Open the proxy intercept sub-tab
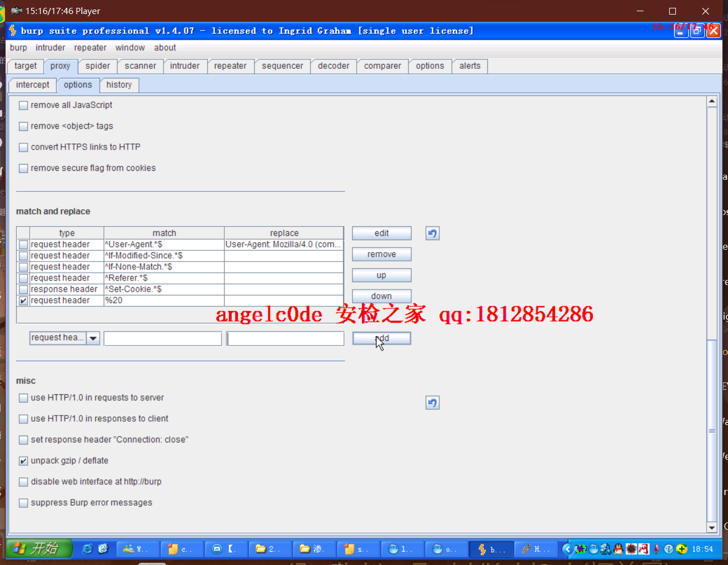728x565 pixels. click(x=32, y=85)
